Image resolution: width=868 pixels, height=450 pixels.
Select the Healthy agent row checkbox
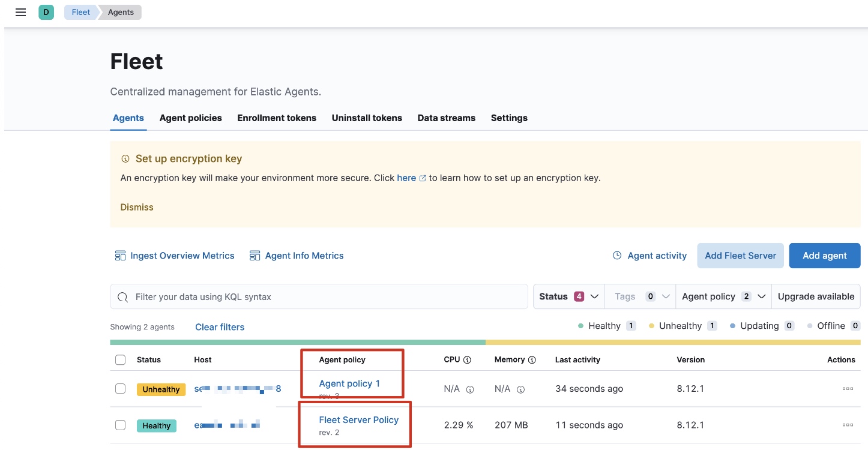click(120, 425)
